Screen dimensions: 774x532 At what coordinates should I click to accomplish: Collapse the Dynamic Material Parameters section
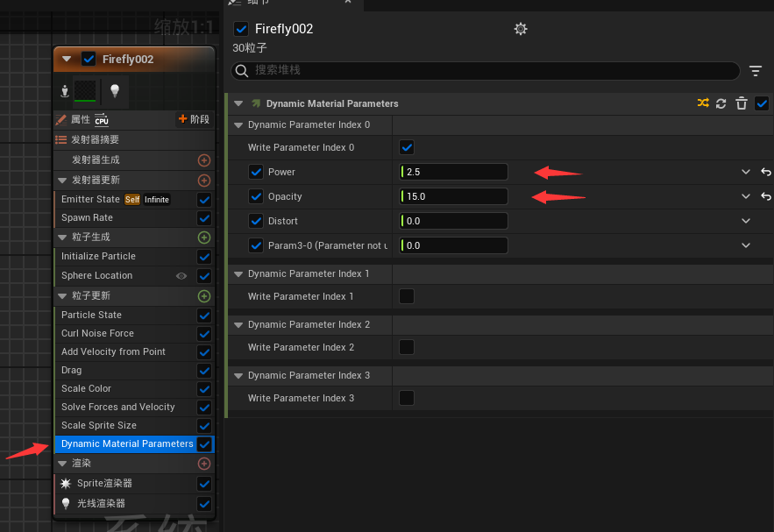point(238,103)
